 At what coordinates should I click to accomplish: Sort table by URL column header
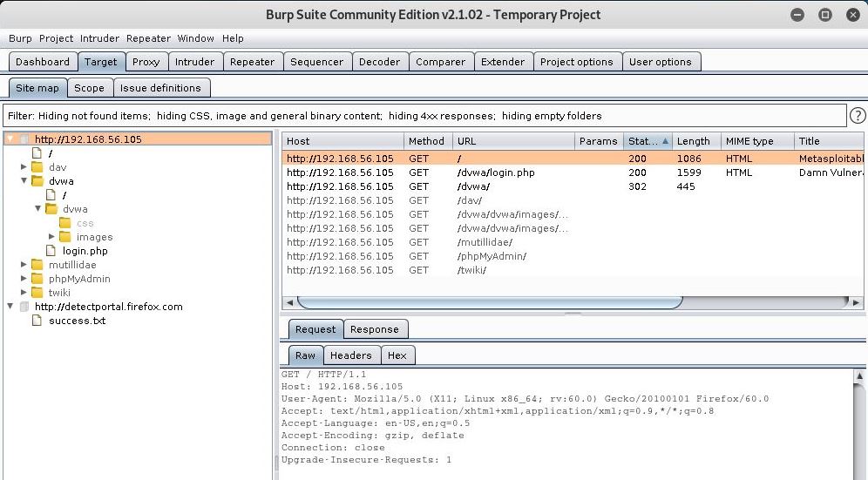point(513,141)
